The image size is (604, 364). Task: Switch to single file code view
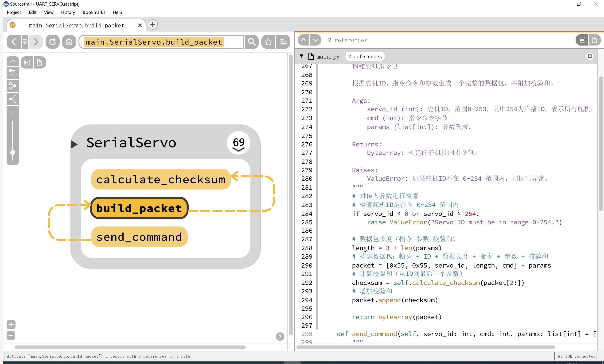(x=594, y=40)
